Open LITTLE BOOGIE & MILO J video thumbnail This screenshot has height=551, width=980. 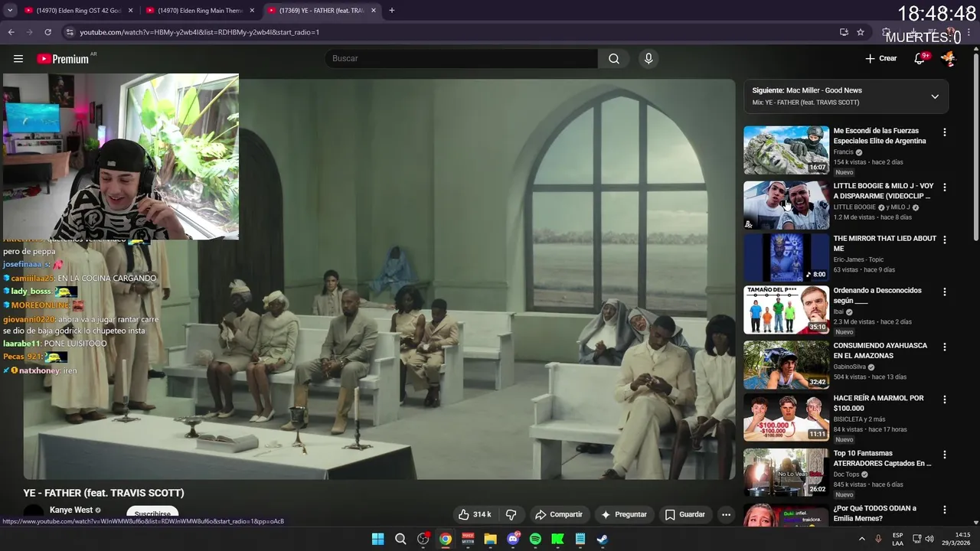pyautogui.click(x=786, y=205)
